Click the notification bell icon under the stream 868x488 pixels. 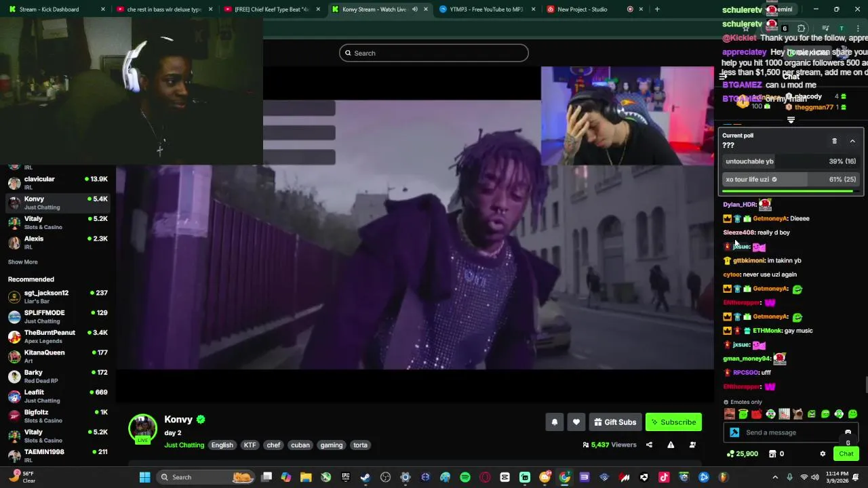click(554, 422)
